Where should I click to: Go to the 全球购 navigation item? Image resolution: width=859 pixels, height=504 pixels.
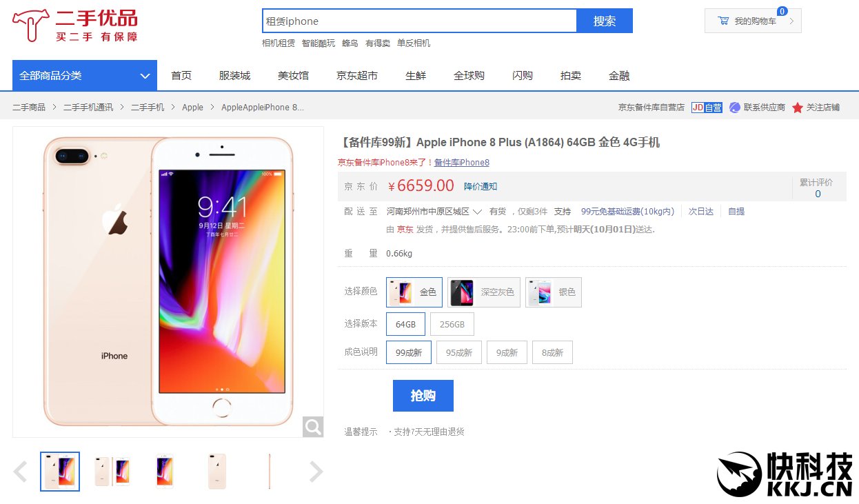pos(469,76)
